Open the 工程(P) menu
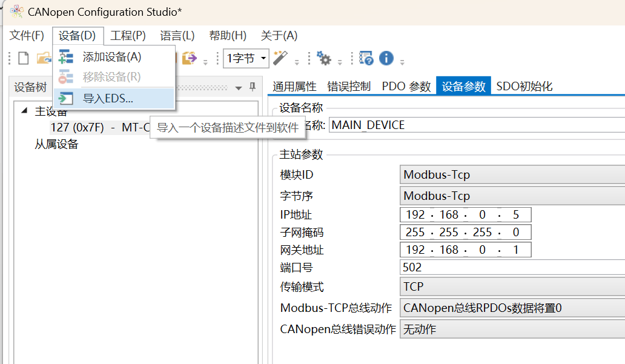The image size is (625, 364). pyautogui.click(x=128, y=36)
